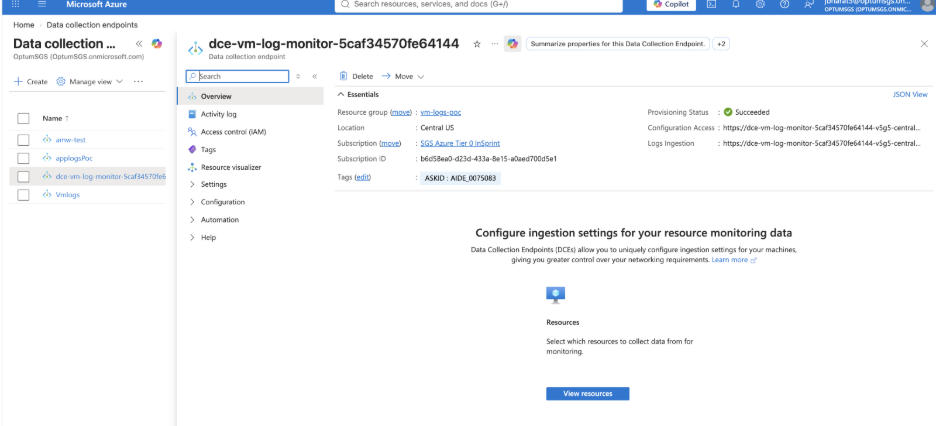
Task: Collapse the Essentials section
Action: [358, 94]
